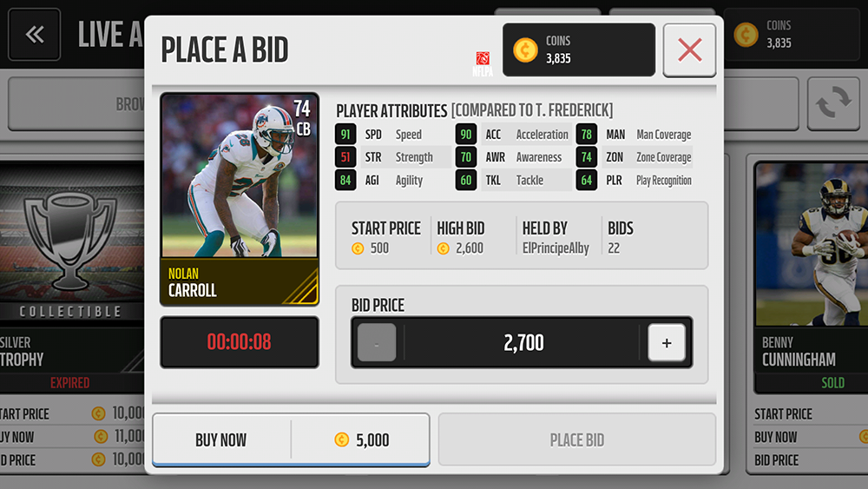
Task: Click the coin icon in dialog coins panel
Action: coord(525,50)
